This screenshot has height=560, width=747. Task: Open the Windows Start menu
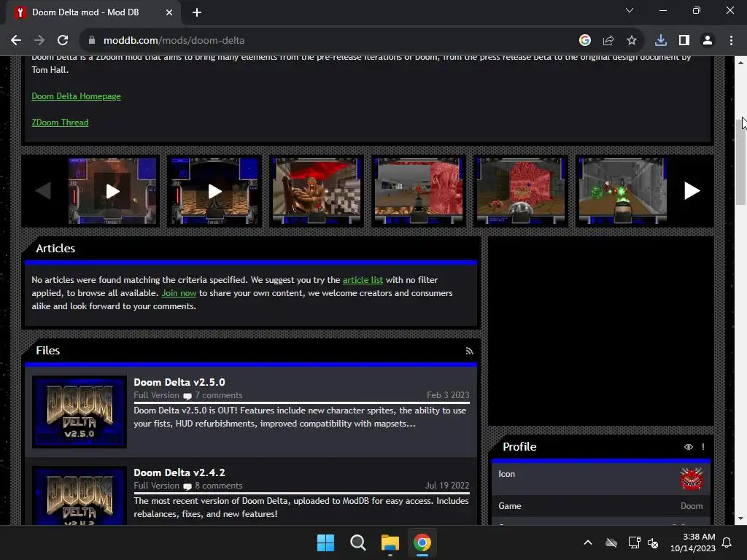[x=326, y=542]
